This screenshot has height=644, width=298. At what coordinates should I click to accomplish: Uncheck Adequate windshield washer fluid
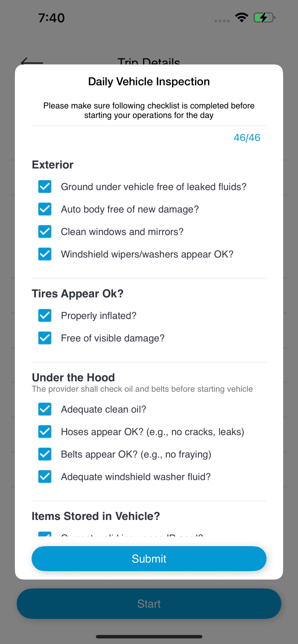[x=45, y=477]
